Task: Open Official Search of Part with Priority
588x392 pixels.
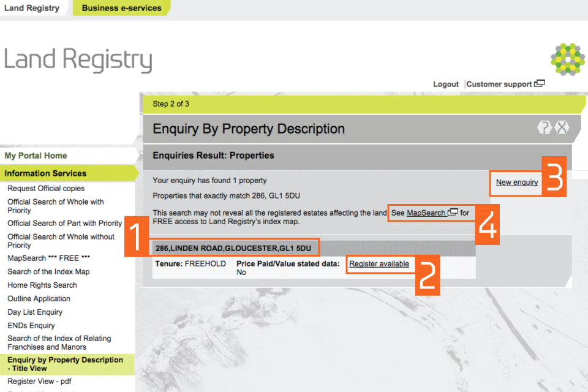Action: click(65, 224)
